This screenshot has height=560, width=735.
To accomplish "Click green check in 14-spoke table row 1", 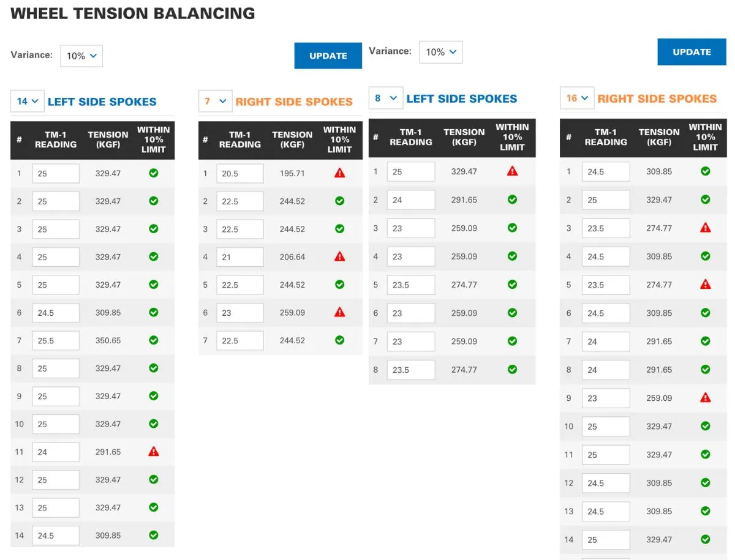I will pyautogui.click(x=154, y=173).
